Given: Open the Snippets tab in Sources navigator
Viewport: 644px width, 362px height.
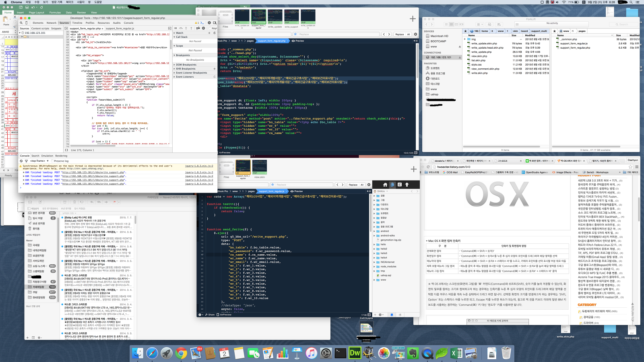Looking at the screenshot, I should [x=56, y=29].
